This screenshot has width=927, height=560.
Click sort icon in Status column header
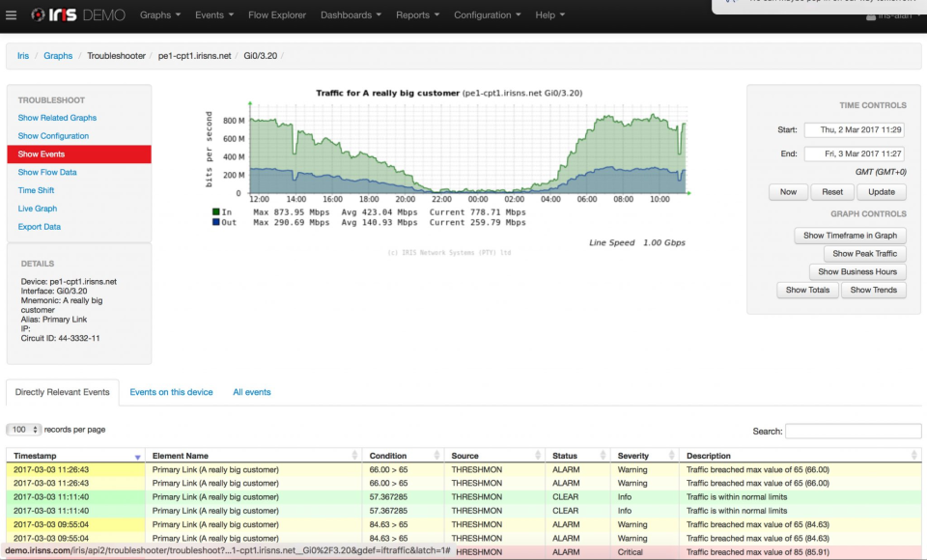pos(603,456)
